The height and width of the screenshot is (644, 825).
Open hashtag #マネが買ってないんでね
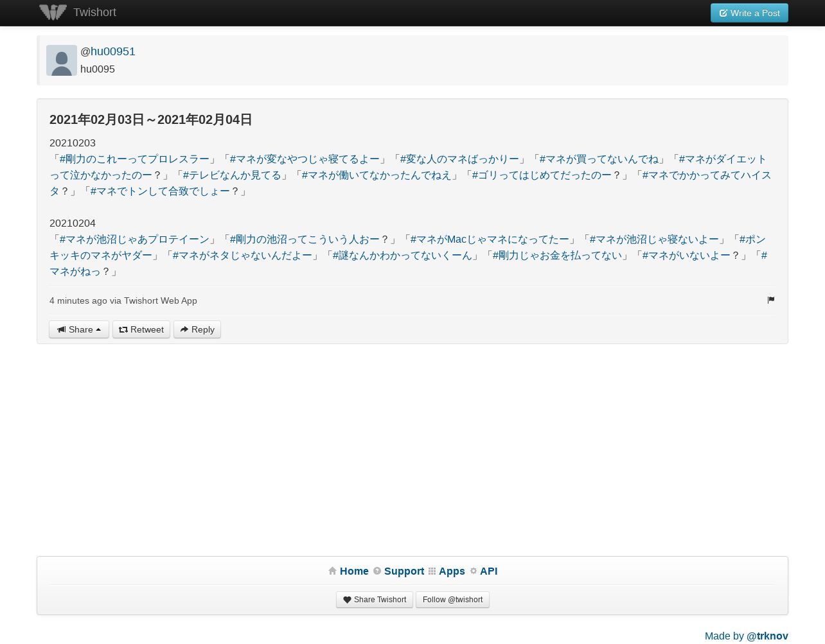click(599, 159)
